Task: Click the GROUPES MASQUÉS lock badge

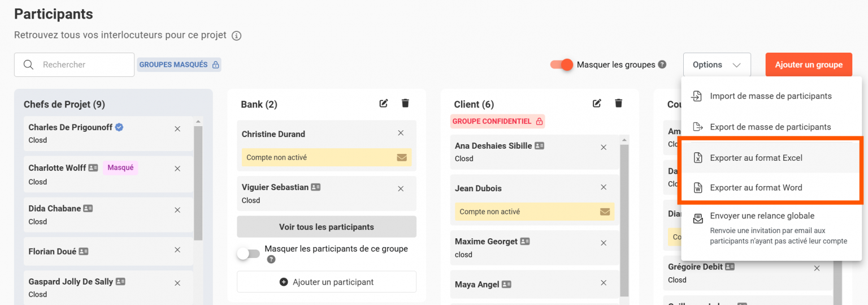Action: [x=179, y=65]
